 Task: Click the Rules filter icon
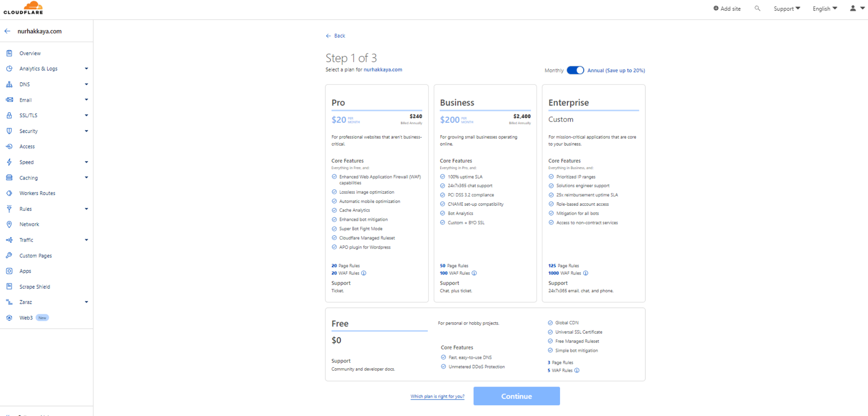coord(9,209)
